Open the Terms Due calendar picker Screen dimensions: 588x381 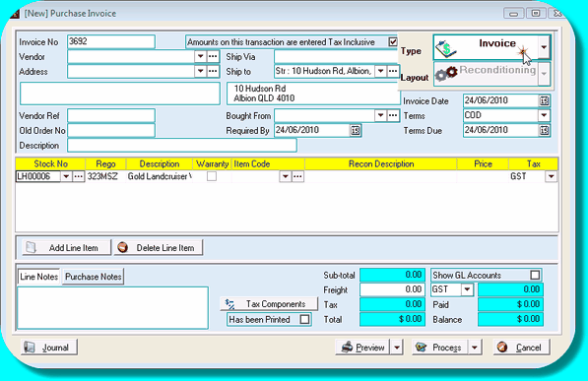544,131
